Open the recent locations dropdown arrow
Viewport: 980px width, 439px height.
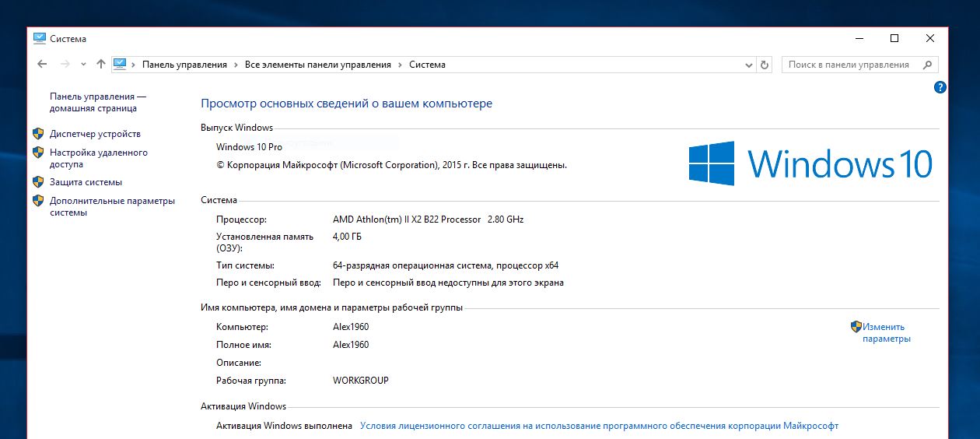pyautogui.click(x=83, y=65)
